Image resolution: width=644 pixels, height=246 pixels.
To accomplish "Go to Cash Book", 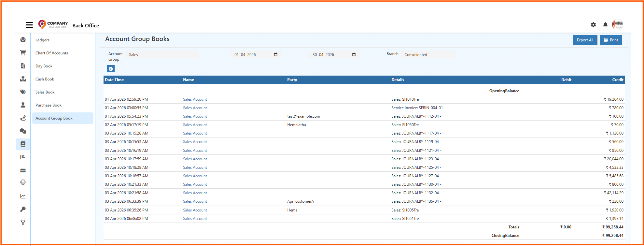I will [x=45, y=79].
